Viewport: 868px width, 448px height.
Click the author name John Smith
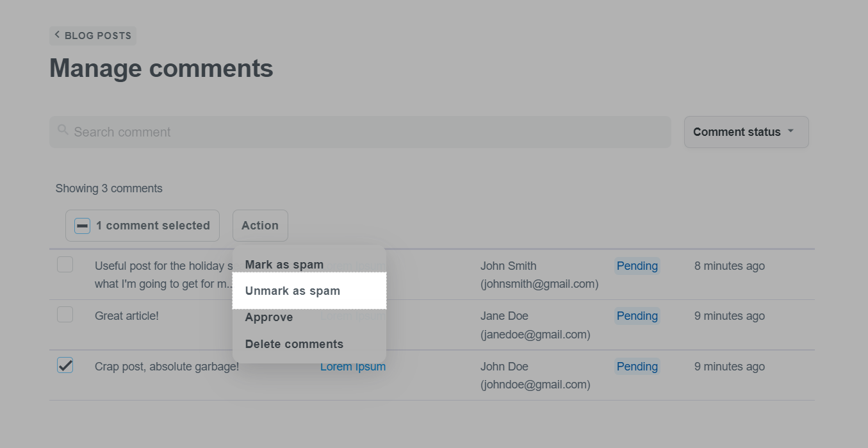pos(509,266)
